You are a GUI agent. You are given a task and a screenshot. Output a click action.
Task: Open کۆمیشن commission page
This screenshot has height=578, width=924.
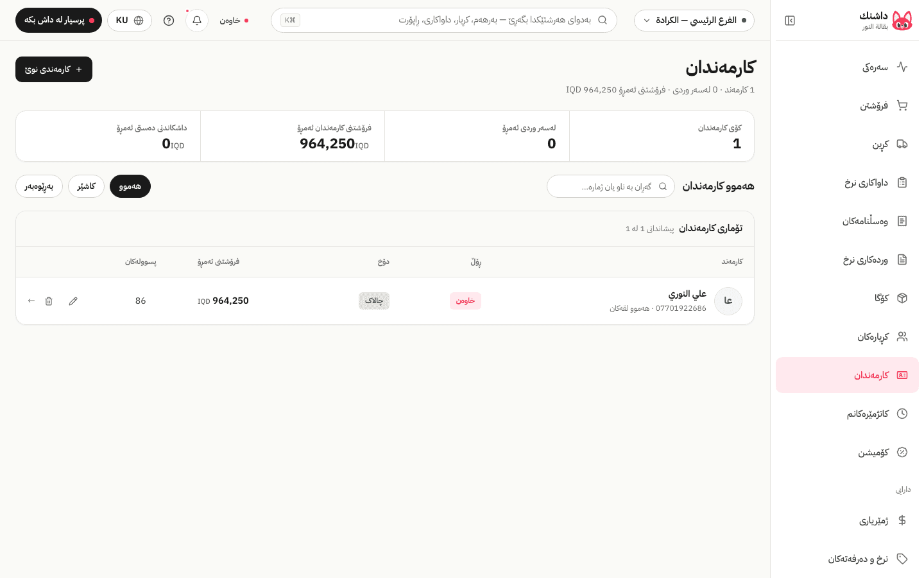coord(847,452)
